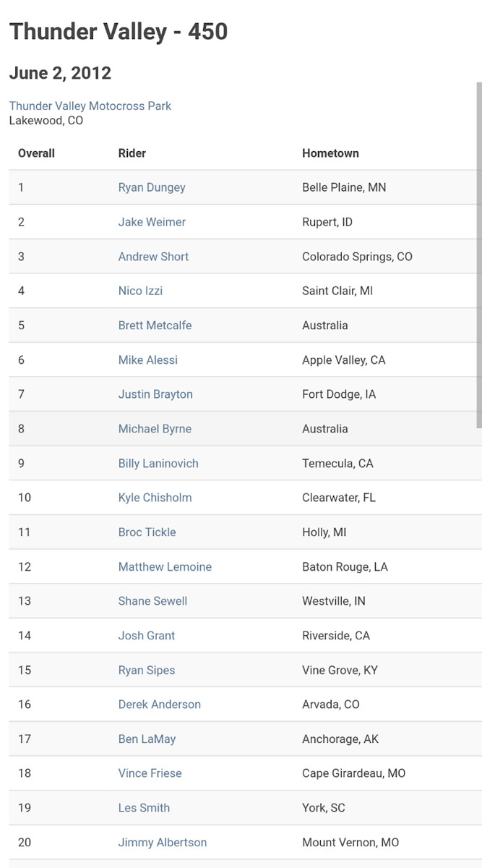
Task: Select Michael Byrne in results
Action: (155, 429)
